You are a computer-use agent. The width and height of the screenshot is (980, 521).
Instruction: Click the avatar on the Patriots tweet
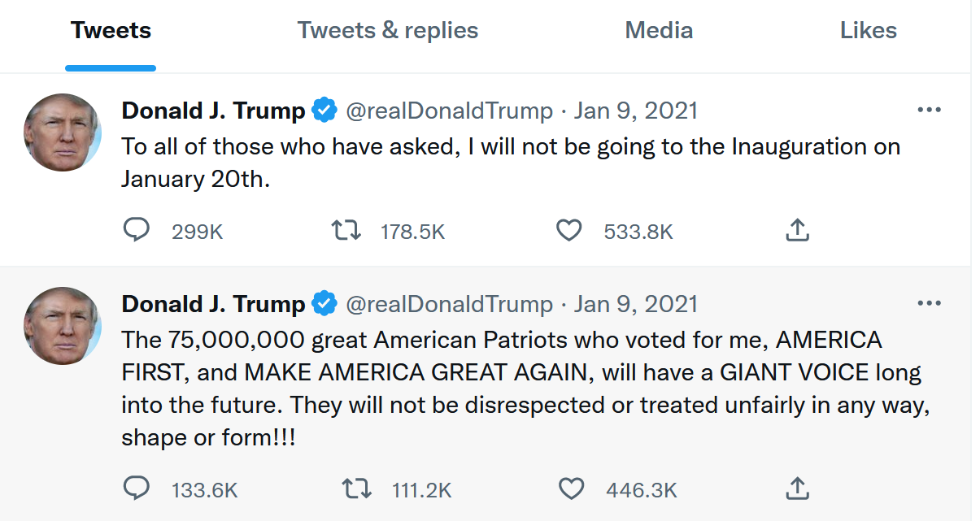63,325
